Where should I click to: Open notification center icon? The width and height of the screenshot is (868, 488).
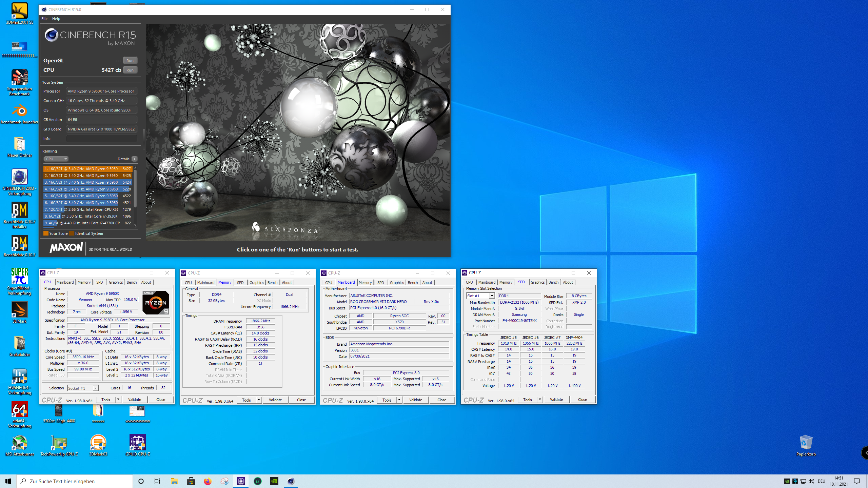point(857,481)
